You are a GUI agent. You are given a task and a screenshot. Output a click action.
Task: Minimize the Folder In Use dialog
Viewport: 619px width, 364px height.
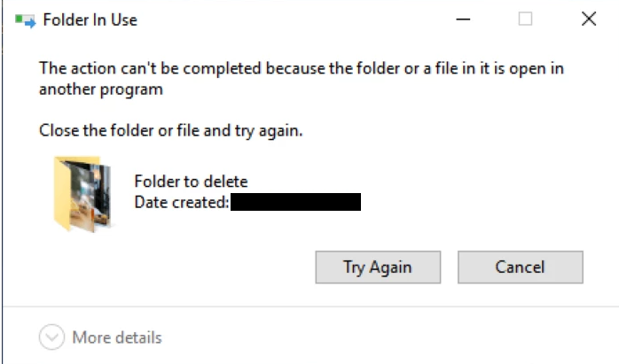pos(463,19)
